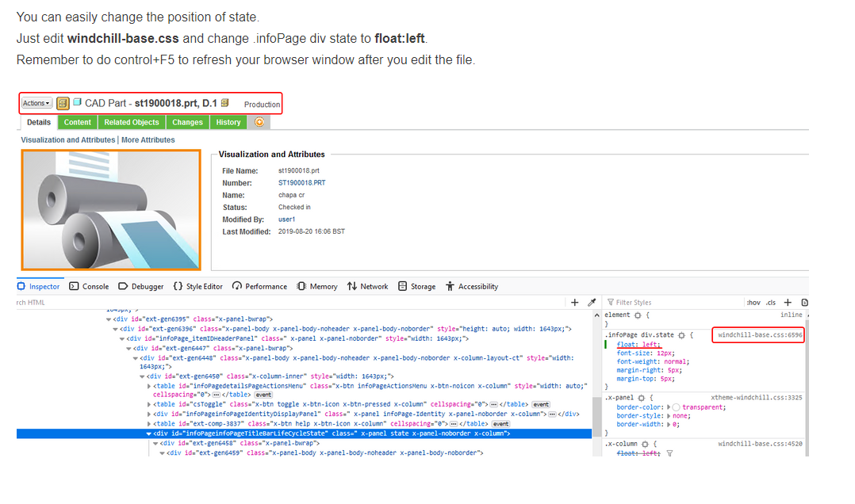Open the Actions dropdown menu
855x504 pixels.
click(36, 103)
